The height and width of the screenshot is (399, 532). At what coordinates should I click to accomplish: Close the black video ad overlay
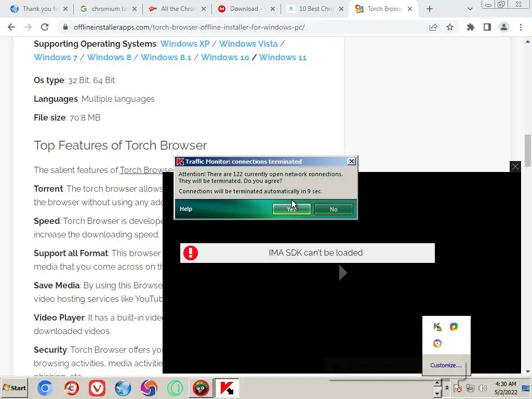(x=515, y=166)
